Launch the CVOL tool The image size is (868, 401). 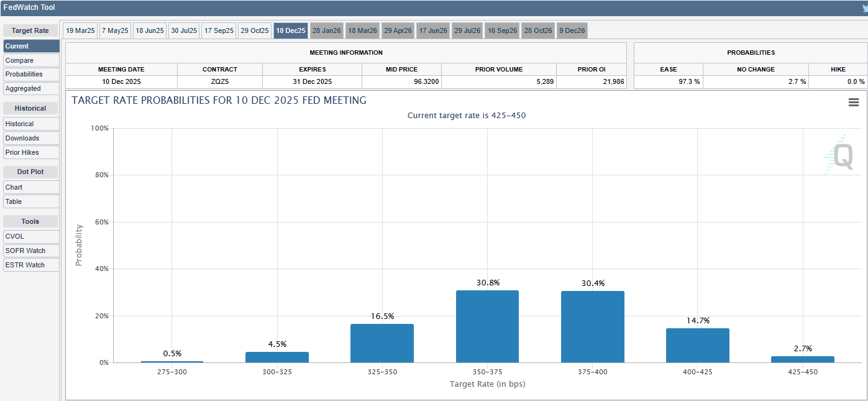tap(31, 236)
